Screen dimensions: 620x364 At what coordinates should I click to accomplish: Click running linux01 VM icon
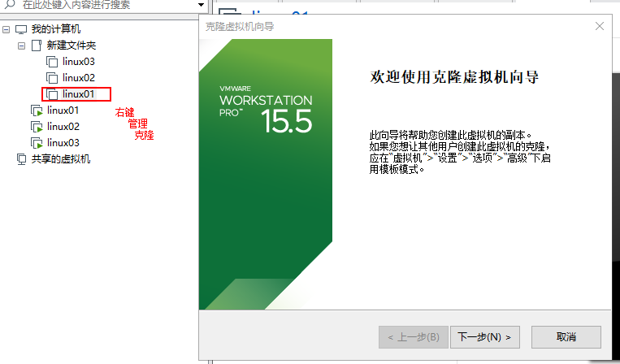37,110
